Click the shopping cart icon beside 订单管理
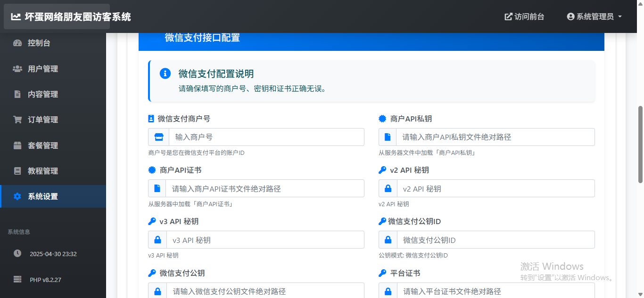644x298 pixels. tap(17, 120)
